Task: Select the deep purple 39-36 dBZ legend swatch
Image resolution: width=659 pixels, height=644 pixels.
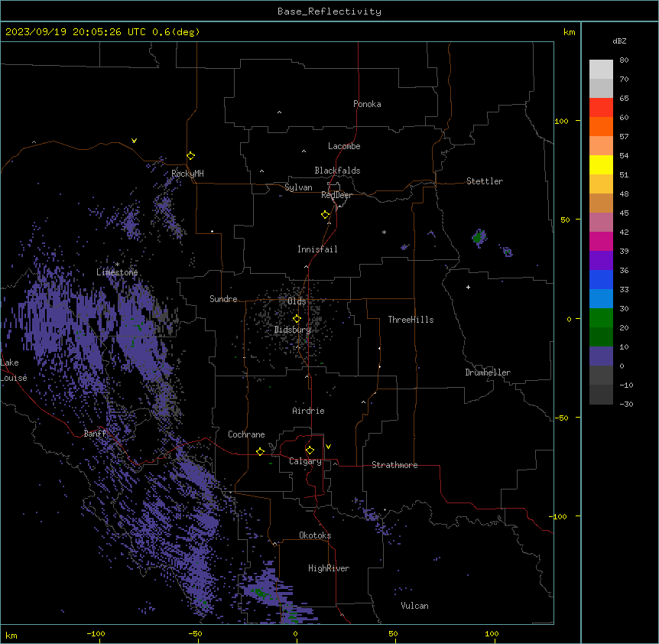Action: tap(601, 261)
